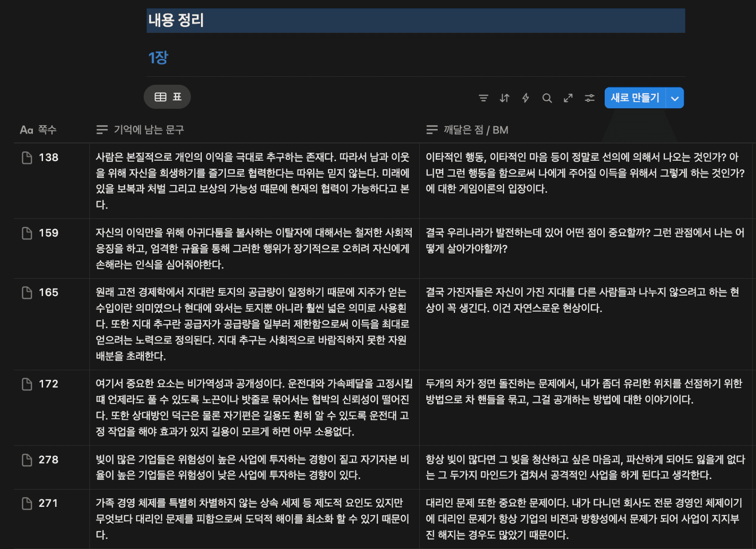Click quote cell starting 여기서 중요한 요소는
Screen dimensions: 756x549
pos(254,408)
